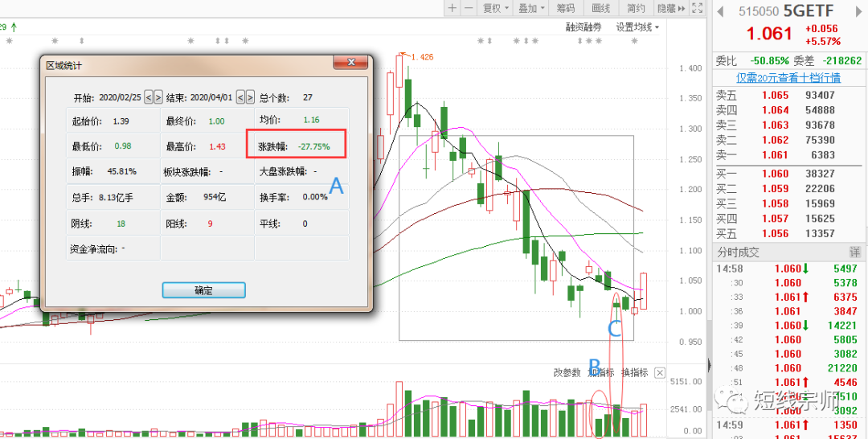The image size is (868, 439).
Task: Select 买五 price 1.056
Action: click(x=775, y=234)
